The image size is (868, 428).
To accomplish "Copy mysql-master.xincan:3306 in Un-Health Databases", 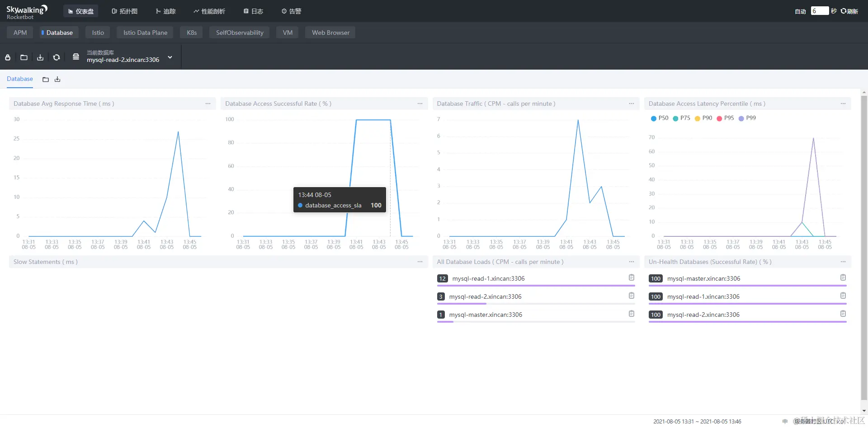I will pos(843,277).
